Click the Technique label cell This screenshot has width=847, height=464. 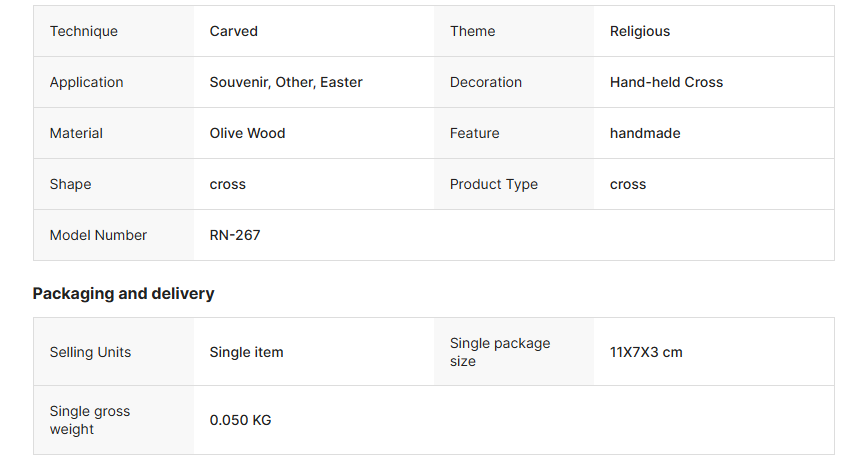[x=84, y=31]
